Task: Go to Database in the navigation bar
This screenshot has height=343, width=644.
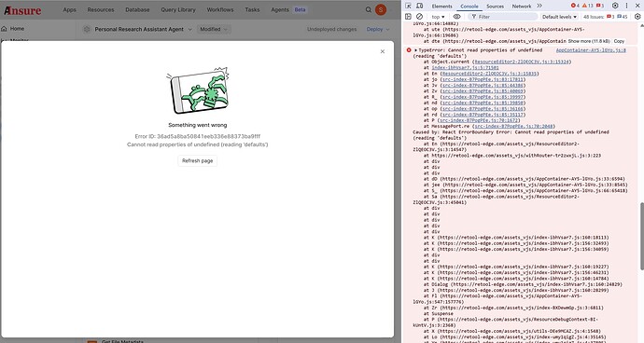Action: click(x=137, y=9)
